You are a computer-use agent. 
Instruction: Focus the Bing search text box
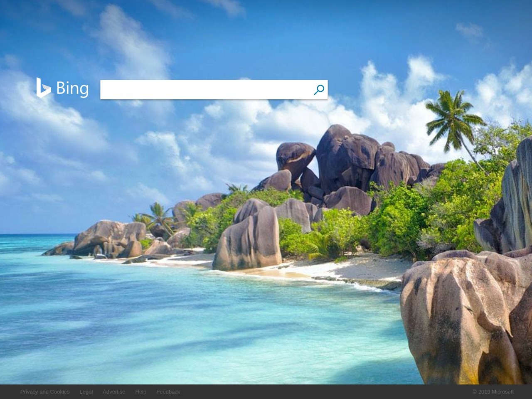click(206, 90)
